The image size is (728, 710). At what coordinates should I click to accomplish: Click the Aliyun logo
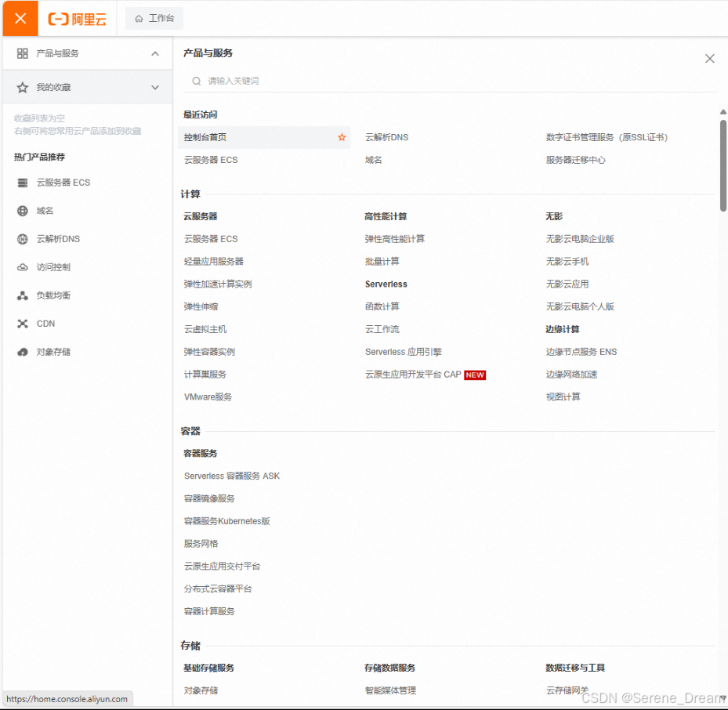(78, 19)
